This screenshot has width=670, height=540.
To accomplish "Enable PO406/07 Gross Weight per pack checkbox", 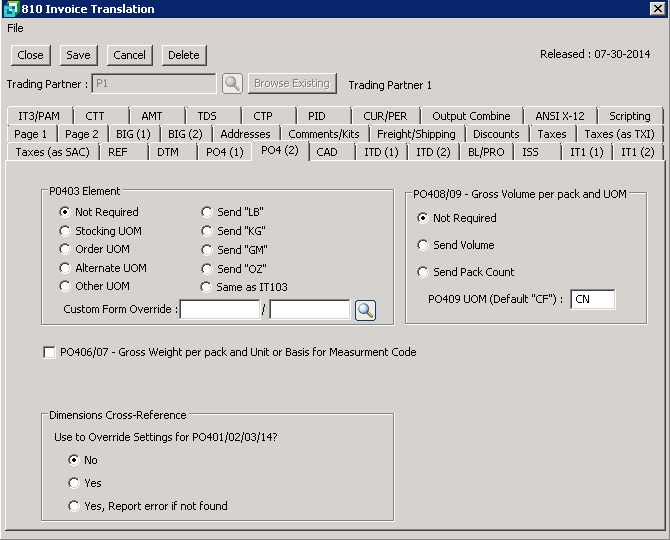I will [x=49, y=352].
